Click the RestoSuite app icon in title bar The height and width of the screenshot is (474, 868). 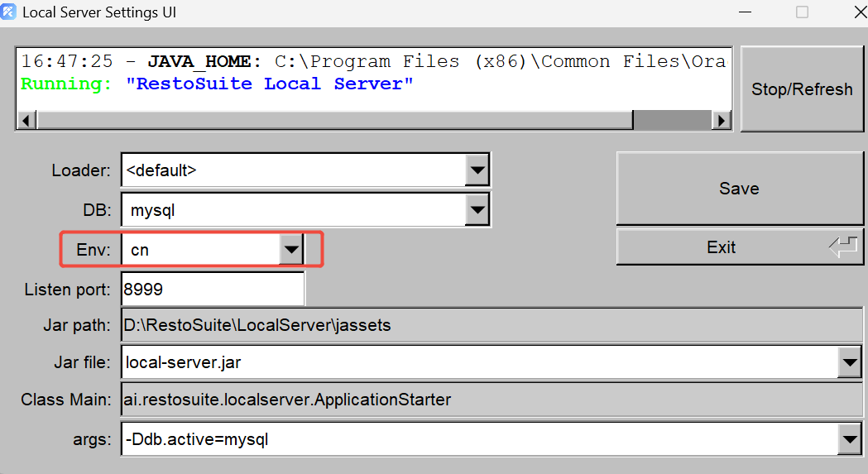pyautogui.click(x=9, y=12)
